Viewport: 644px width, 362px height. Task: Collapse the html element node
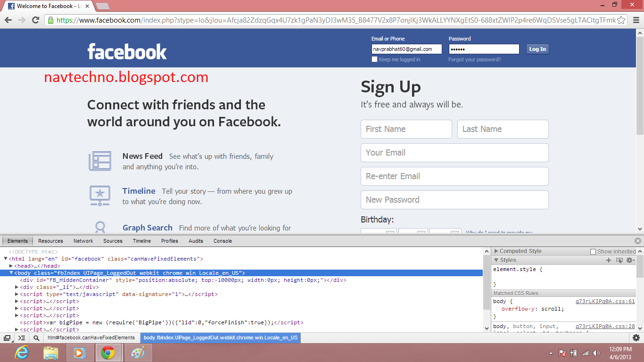(x=6, y=259)
